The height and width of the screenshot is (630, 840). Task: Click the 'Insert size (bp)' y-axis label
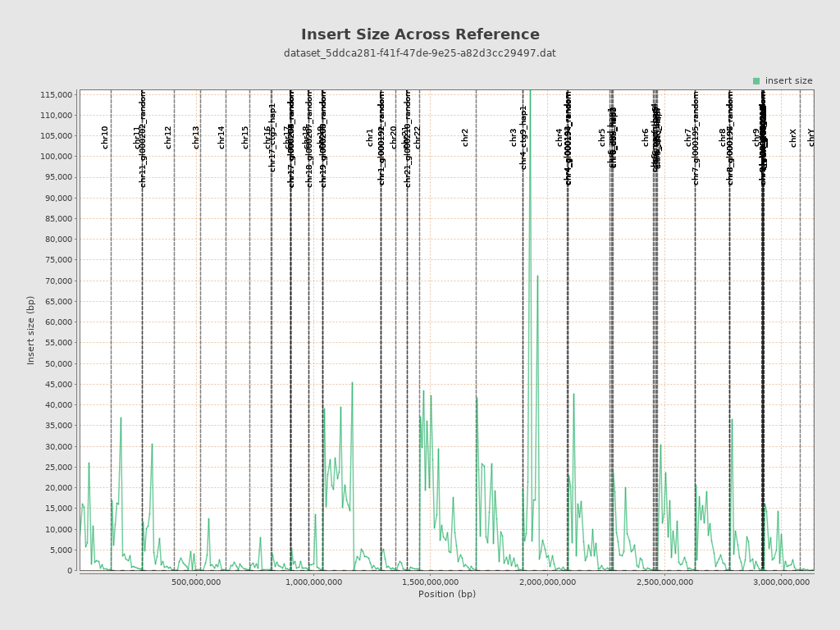(31, 331)
